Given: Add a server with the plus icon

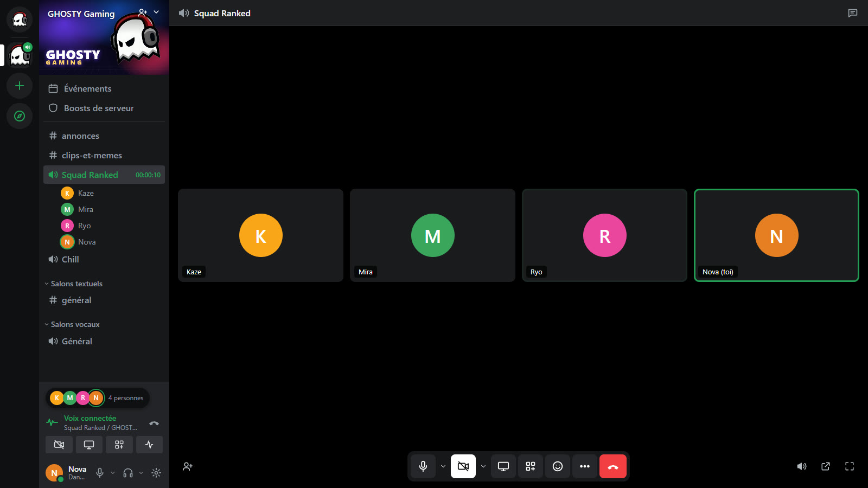Looking at the screenshot, I should pyautogui.click(x=20, y=86).
